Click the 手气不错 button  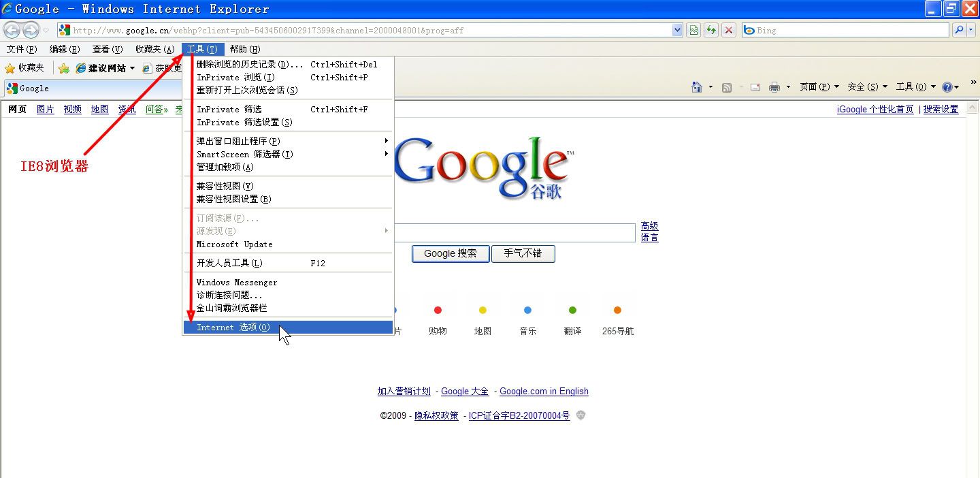[523, 253]
